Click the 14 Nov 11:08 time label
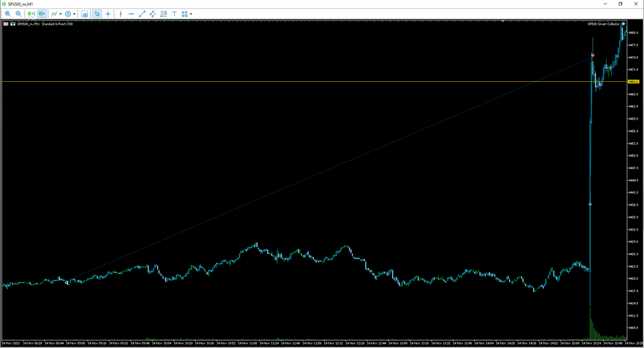The image size is (644, 348). click(x=248, y=343)
